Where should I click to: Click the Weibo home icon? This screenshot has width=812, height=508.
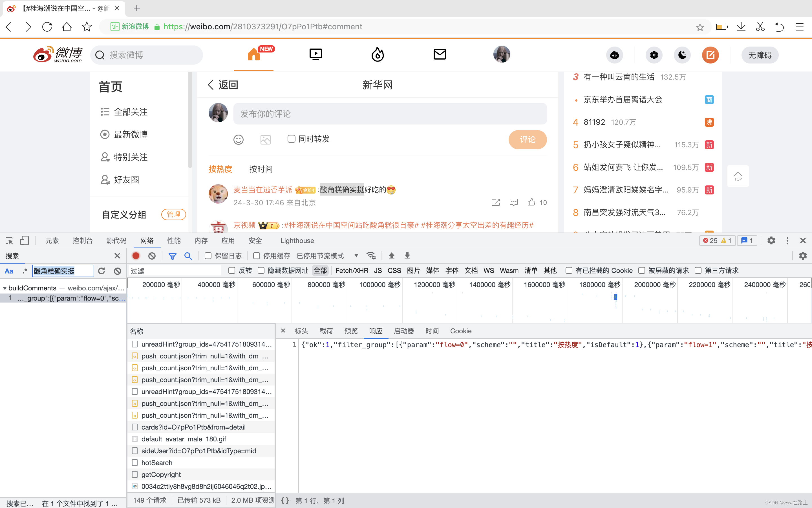click(x=254, y=54)
